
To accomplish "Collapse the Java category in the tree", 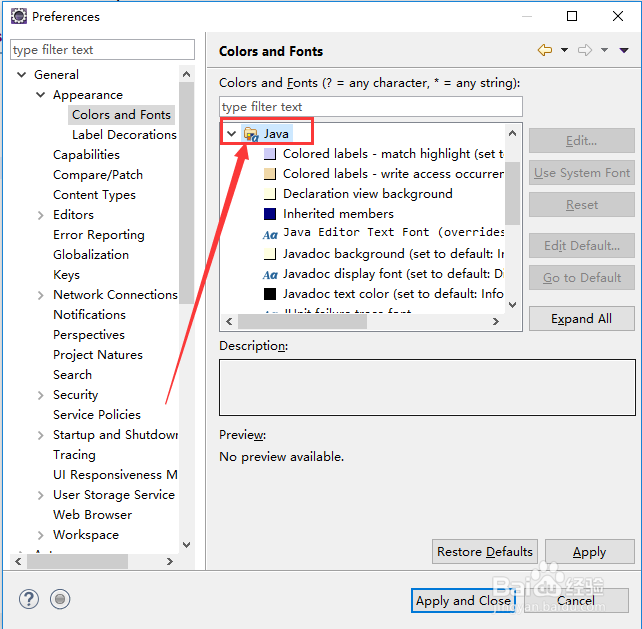I will coord(232,134).
